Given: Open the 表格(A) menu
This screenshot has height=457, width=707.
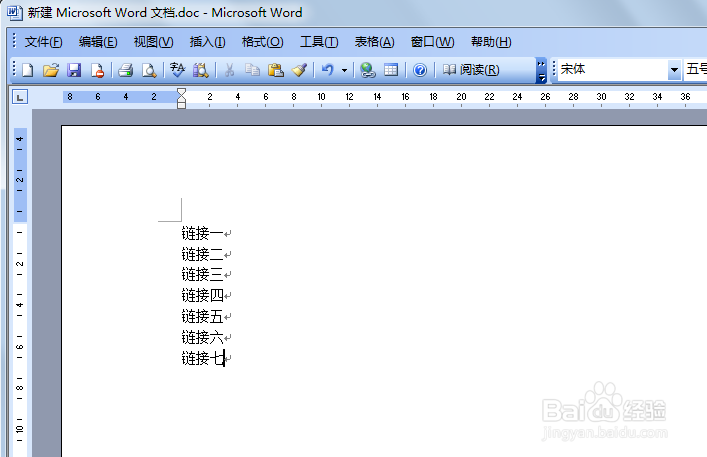Looking at the screenshot, I should tap(374, 42).
